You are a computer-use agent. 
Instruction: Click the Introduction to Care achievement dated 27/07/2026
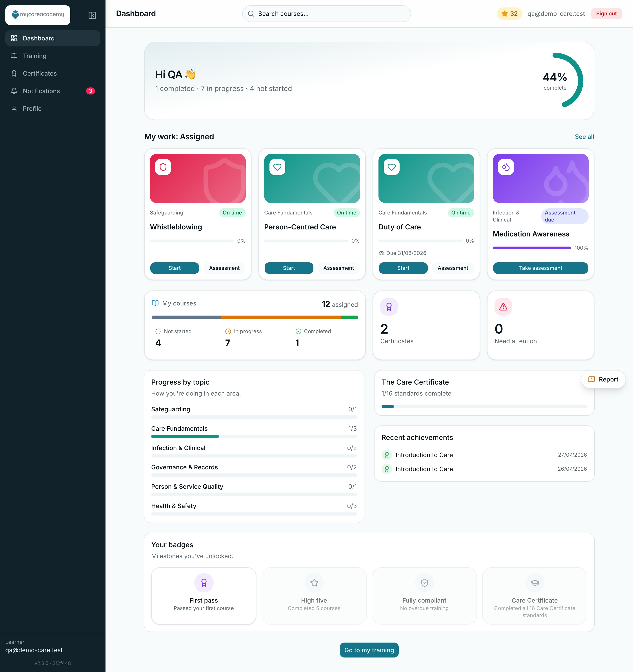click(x=484, y=455)
